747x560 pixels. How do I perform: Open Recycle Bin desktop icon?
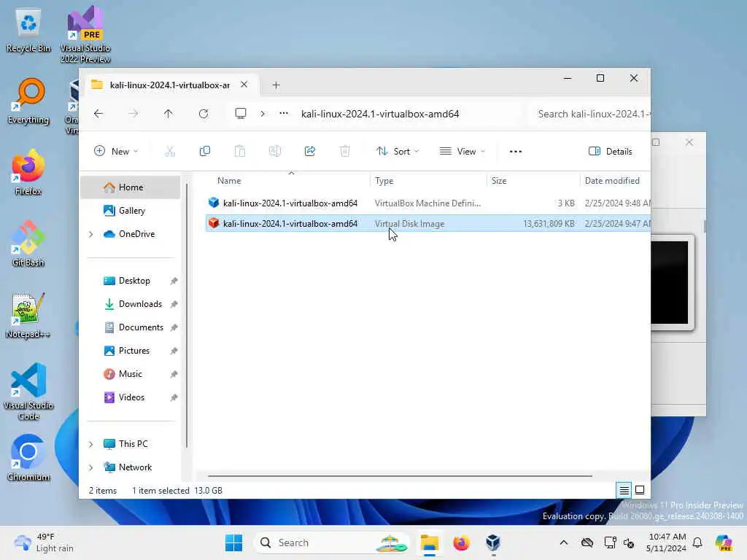(28, 31)
